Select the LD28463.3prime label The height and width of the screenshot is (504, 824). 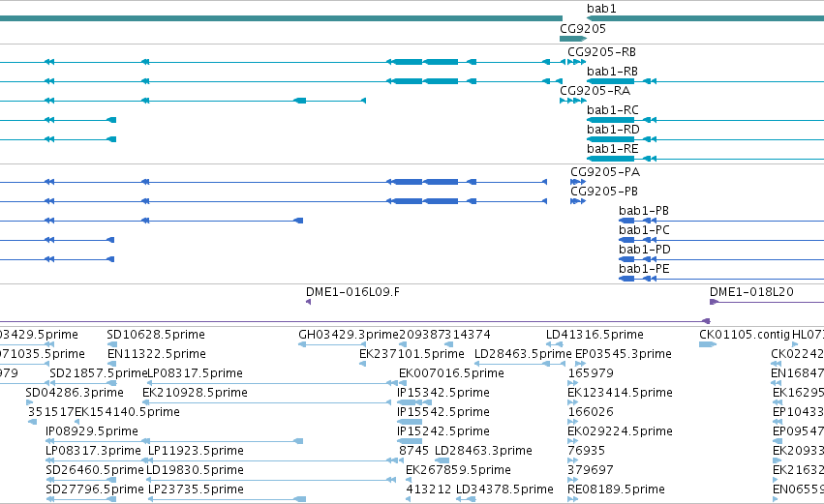tap(483, 452)
